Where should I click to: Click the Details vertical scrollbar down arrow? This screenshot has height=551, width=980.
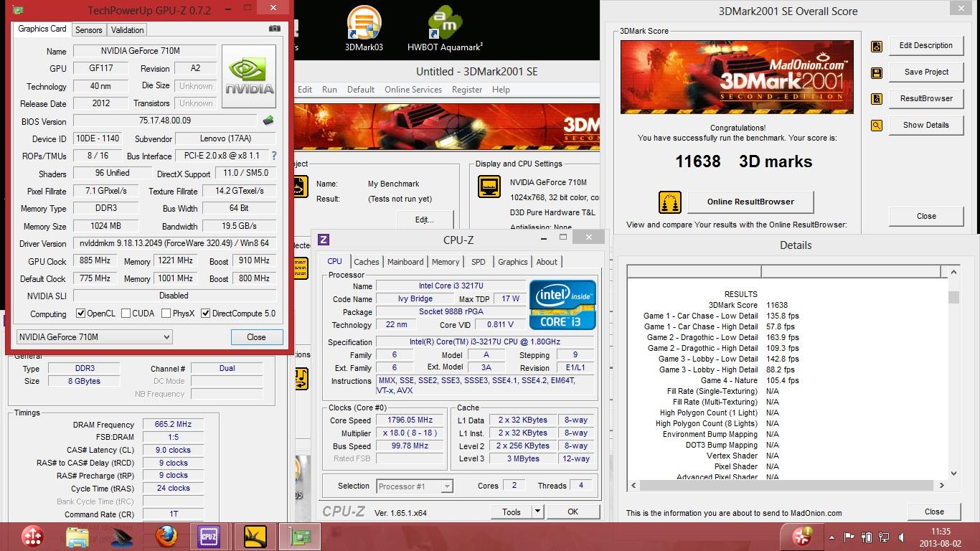coord(953,473)
